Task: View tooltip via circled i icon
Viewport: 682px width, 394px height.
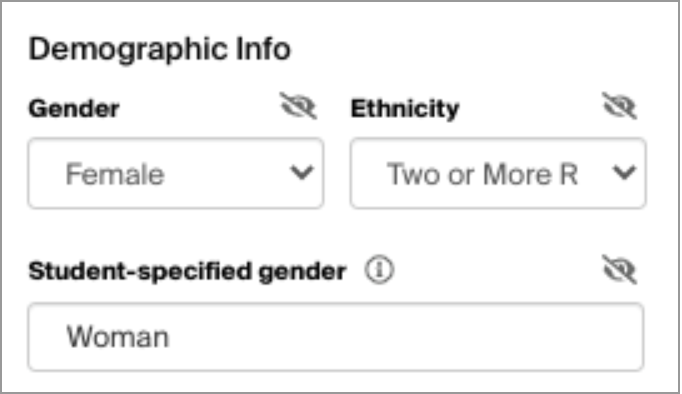Action: [x=379, y=270]
